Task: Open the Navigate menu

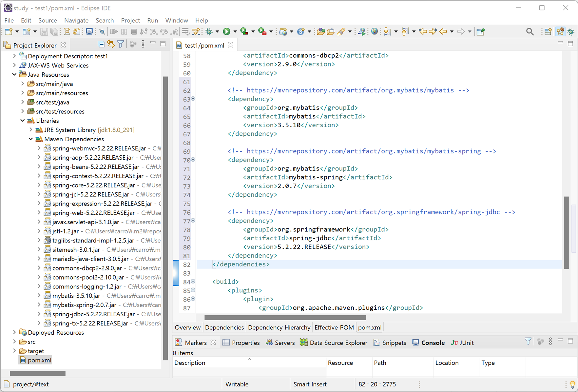Action: tap(76, 20)
